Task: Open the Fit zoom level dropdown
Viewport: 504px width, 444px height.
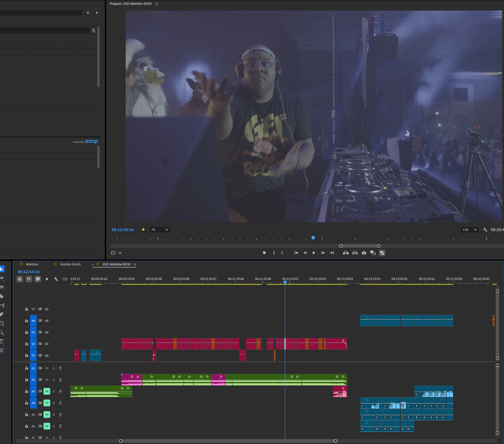Action: point(160,230)
